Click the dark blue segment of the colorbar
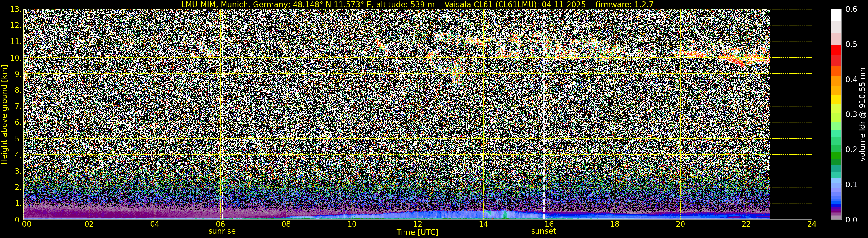The image size is (868, 238). [836, 206]
